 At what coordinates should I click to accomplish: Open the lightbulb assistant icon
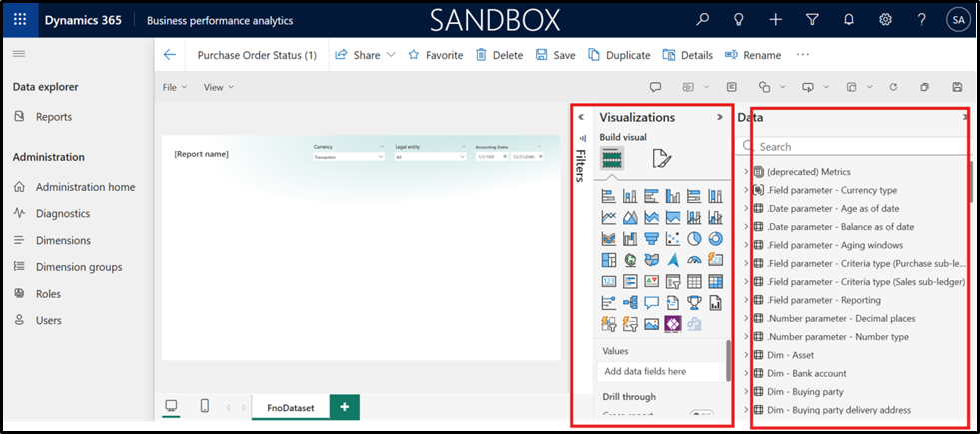point(739,20)
